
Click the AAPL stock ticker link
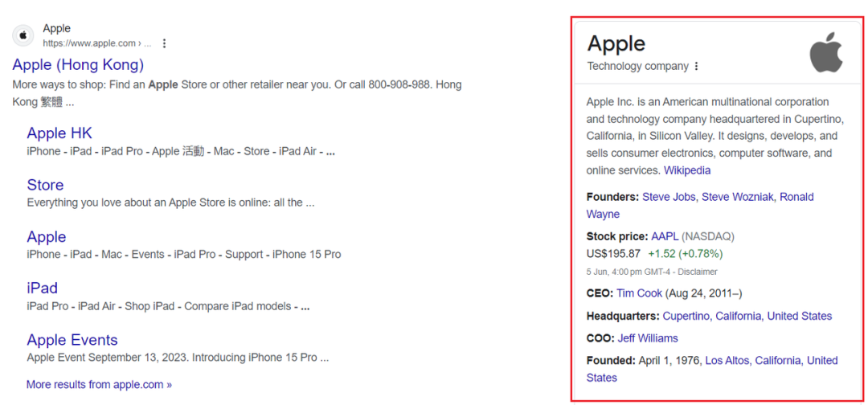(x=665, y=237)
